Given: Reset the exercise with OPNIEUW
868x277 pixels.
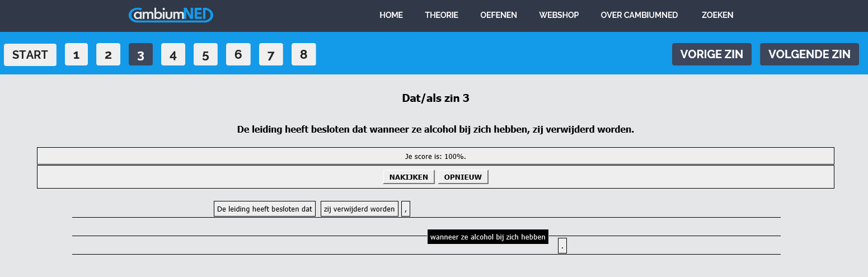Looking at the screenshot, I should [463, 177].
